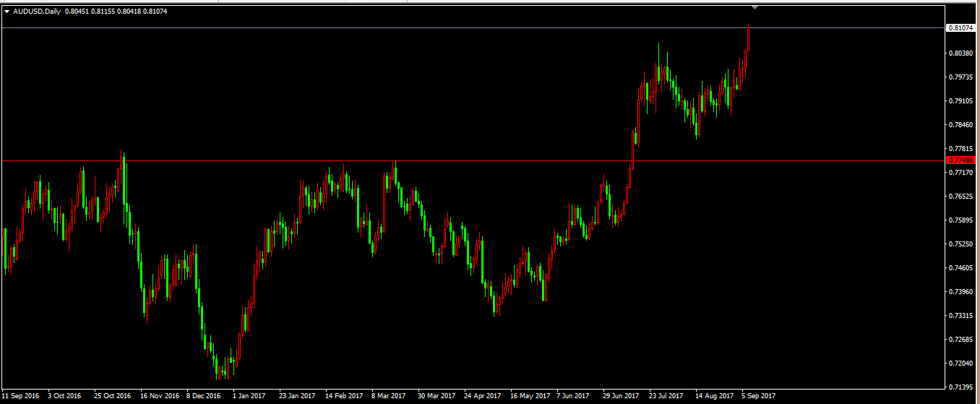Click the 0.77815 price axis value
The width and height of the screenshot is (980, 404).
(960, 149)
